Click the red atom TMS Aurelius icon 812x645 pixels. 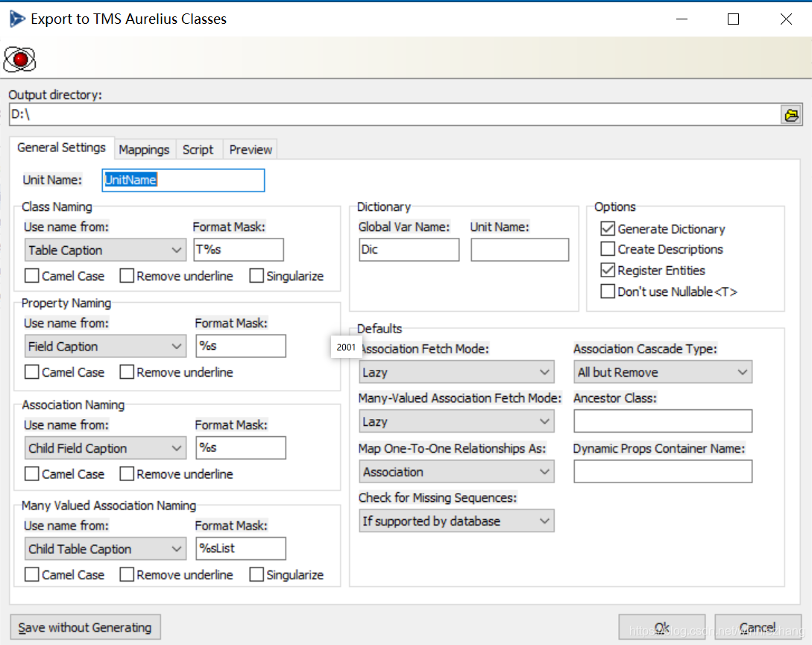[19, 59]
